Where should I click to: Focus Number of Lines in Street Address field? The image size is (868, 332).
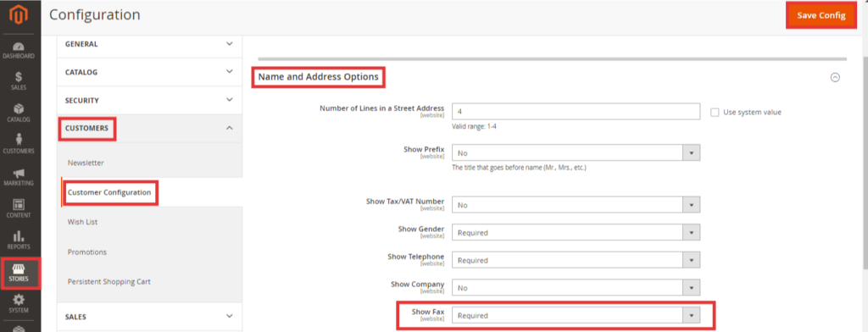[576, 111]
